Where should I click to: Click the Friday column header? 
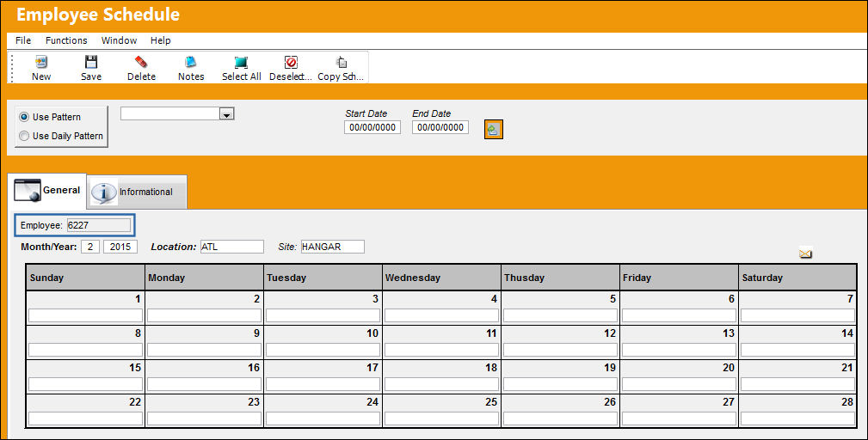(679, 278)
